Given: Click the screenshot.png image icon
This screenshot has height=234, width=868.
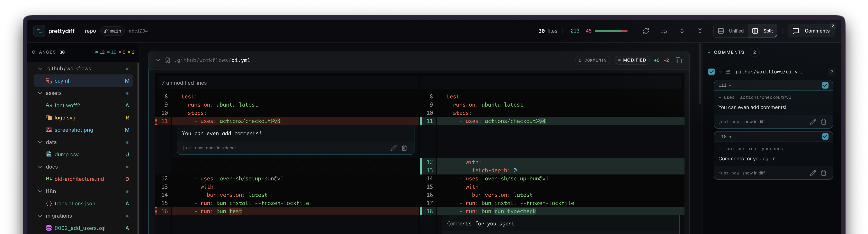Looking at the screenshot, I should click(x=49, y=130).
